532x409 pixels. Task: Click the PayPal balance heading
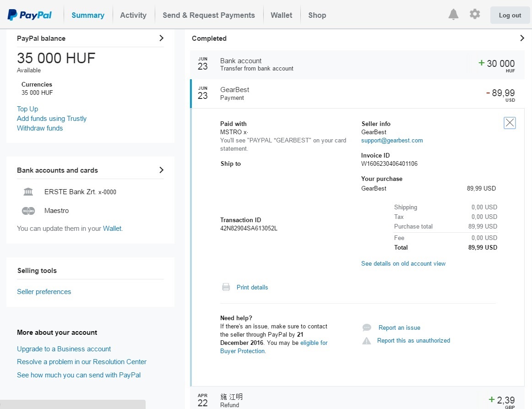pos(41,38)
